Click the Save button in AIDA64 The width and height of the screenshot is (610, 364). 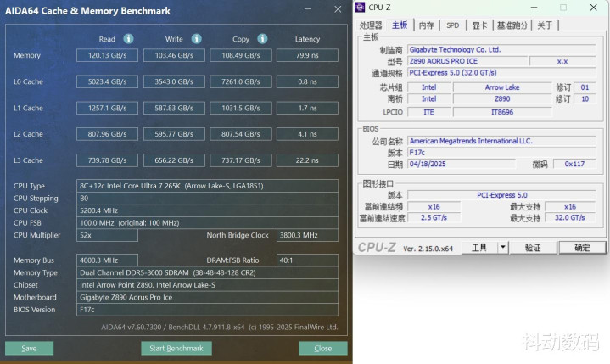(29, 349)
